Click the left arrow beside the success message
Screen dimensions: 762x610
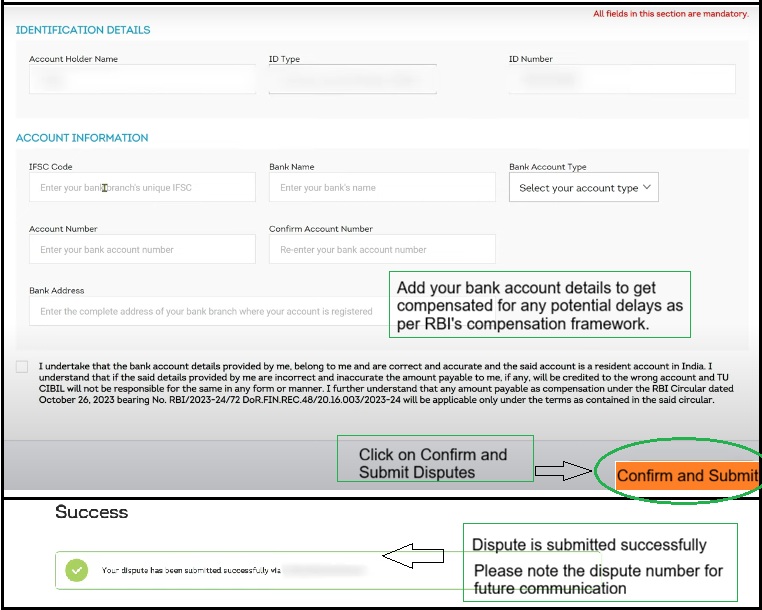tap(412, 558)
